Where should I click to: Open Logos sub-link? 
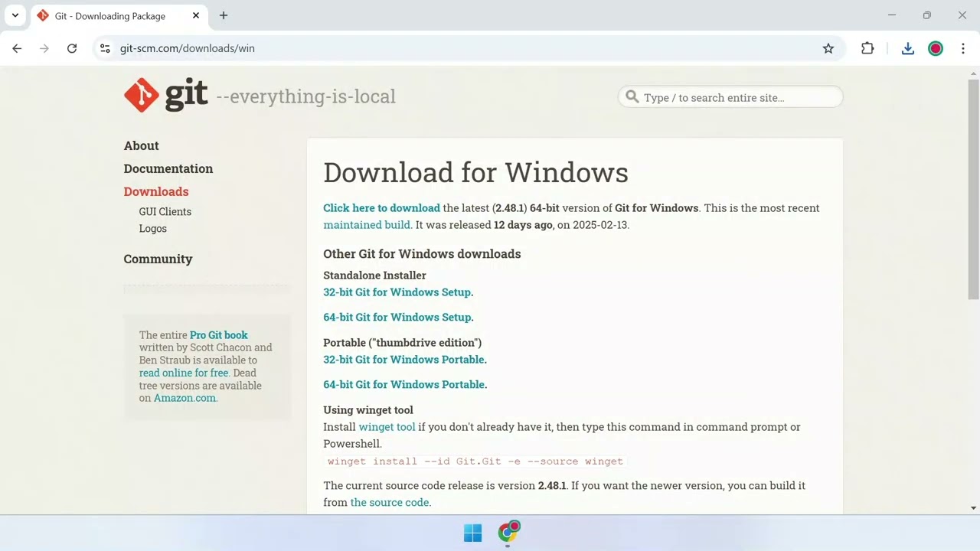pyautogui.click(x=153, y=228)
